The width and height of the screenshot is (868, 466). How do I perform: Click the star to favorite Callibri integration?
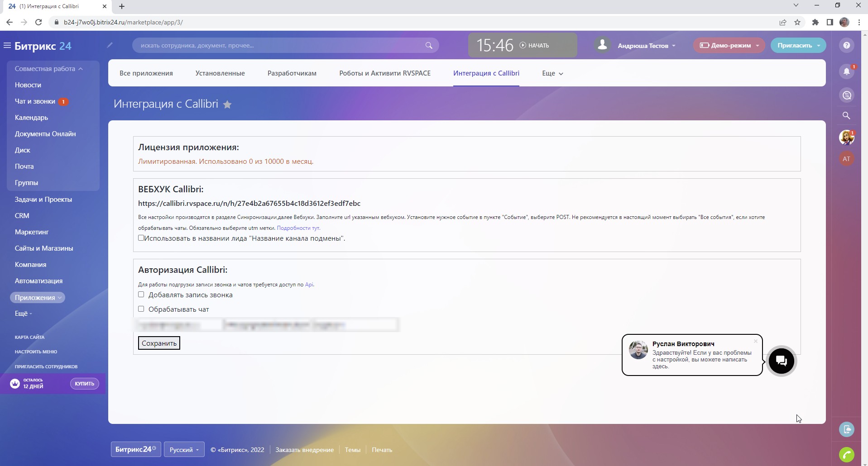click(x=227, y=105)
